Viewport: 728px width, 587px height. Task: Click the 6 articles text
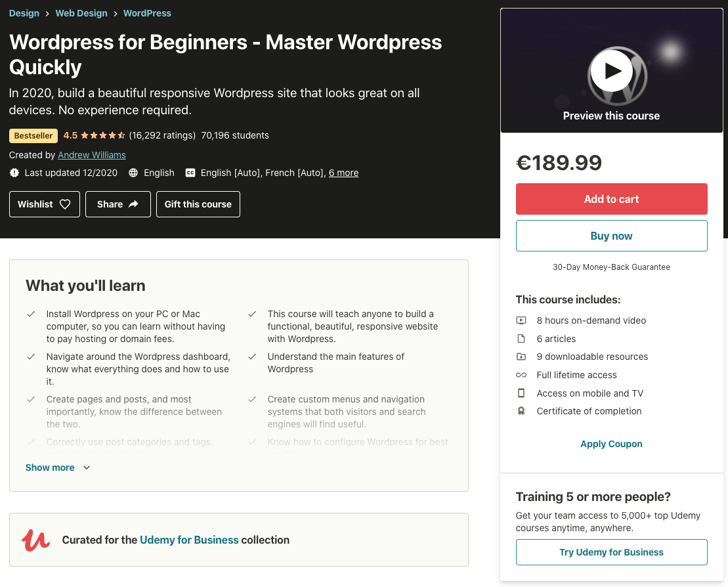pos(556,339)
